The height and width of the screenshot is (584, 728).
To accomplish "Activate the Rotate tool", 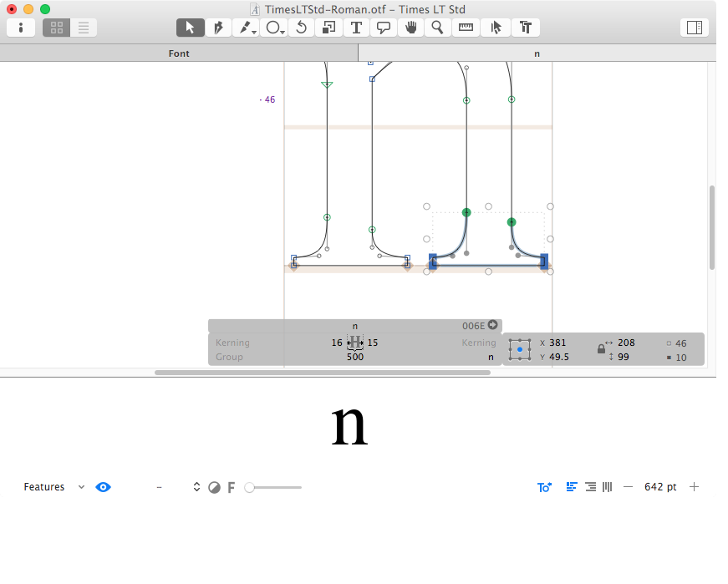I will (x=302, y=28).
